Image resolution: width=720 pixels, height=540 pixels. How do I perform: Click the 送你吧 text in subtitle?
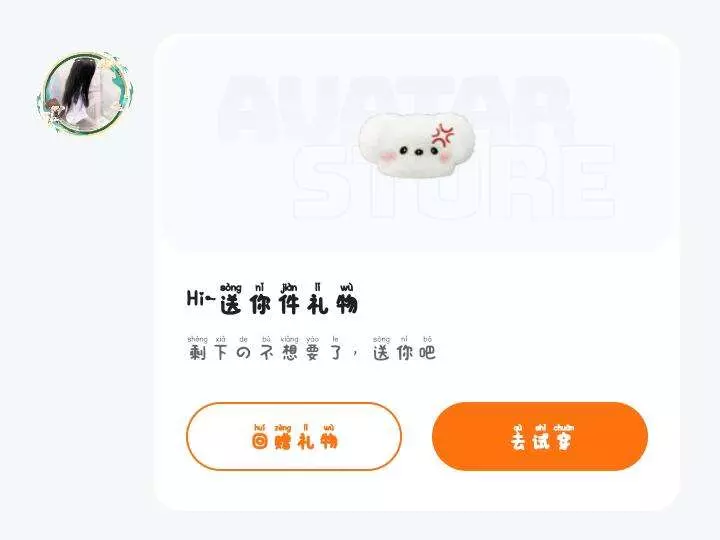pos(404,353)
